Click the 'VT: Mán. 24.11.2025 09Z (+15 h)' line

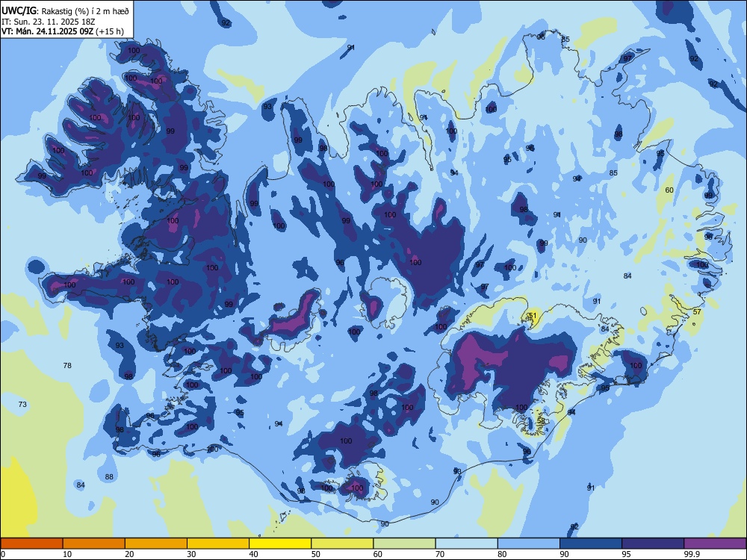63,31
